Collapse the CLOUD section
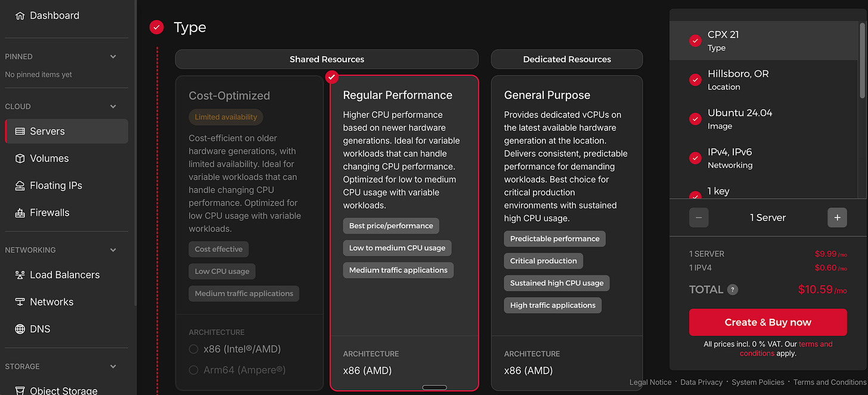Viewport: 868px width, 395px height. (113, 106)
